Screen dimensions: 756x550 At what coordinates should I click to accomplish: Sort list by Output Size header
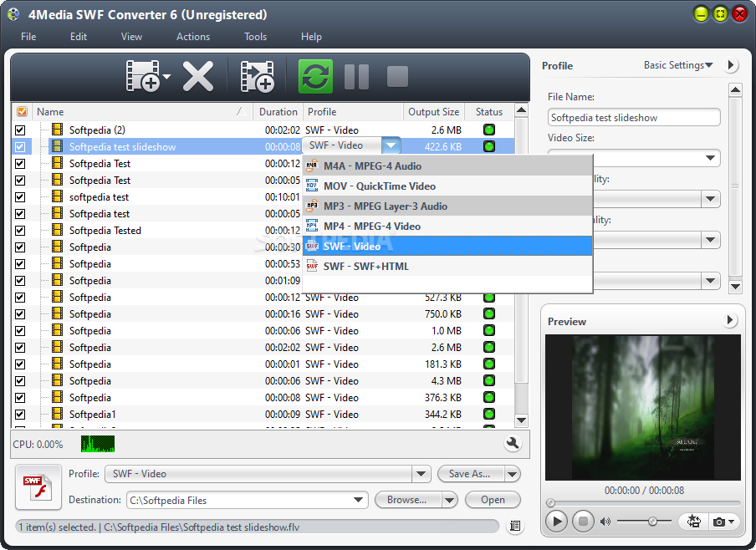pyautogui.click(x=433, y=111)
